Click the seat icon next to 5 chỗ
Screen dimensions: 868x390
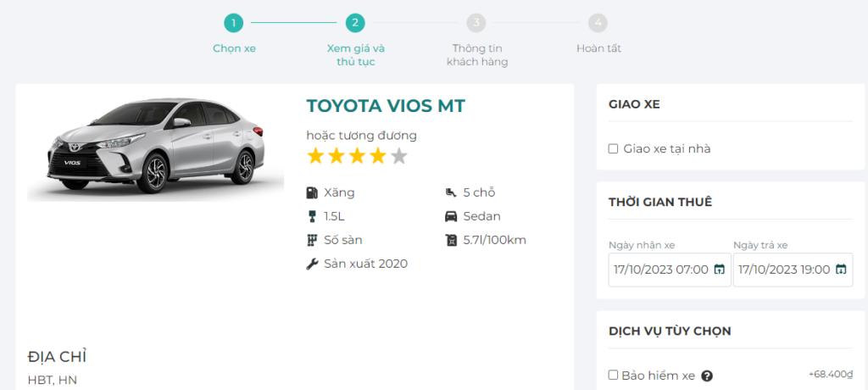(x=451, y=192)
